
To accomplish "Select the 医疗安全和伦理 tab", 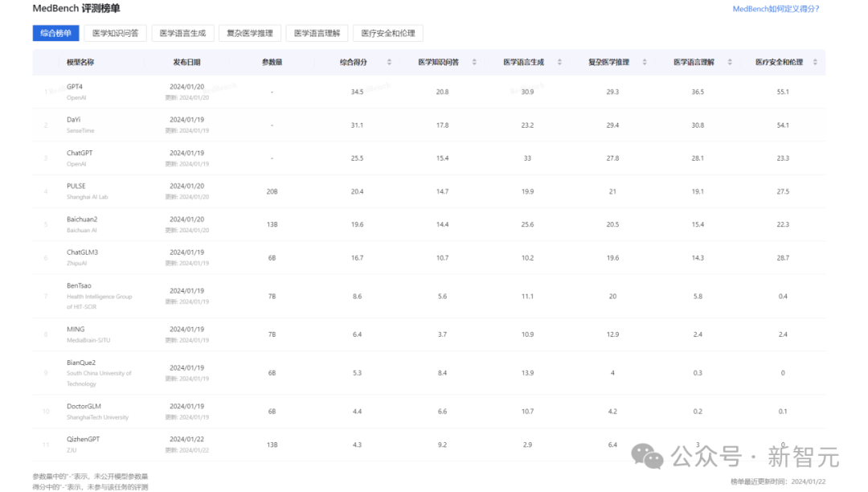I will 388,33.
